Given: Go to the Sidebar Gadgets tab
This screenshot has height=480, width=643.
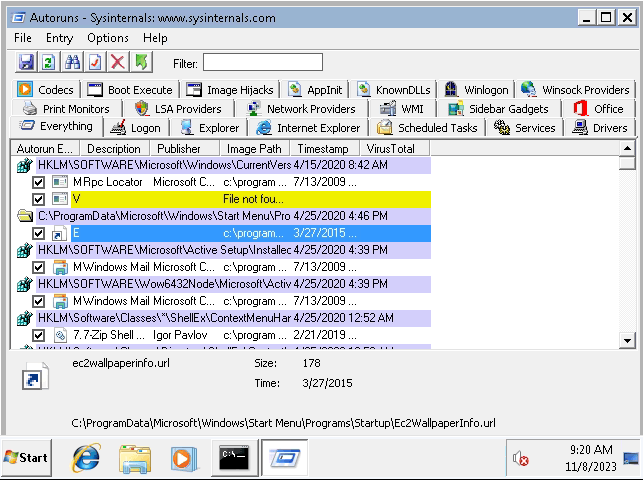Looking at the screenshot, I should (498, 109).
